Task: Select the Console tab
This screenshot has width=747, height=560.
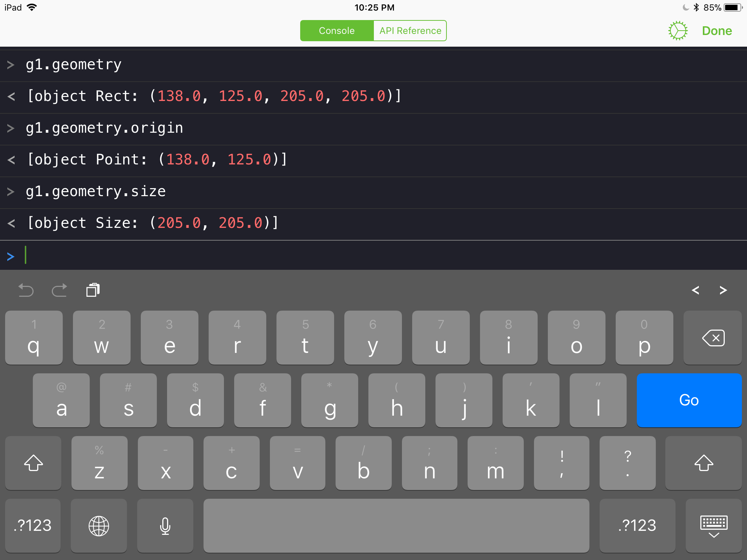Action: (337, 31)
